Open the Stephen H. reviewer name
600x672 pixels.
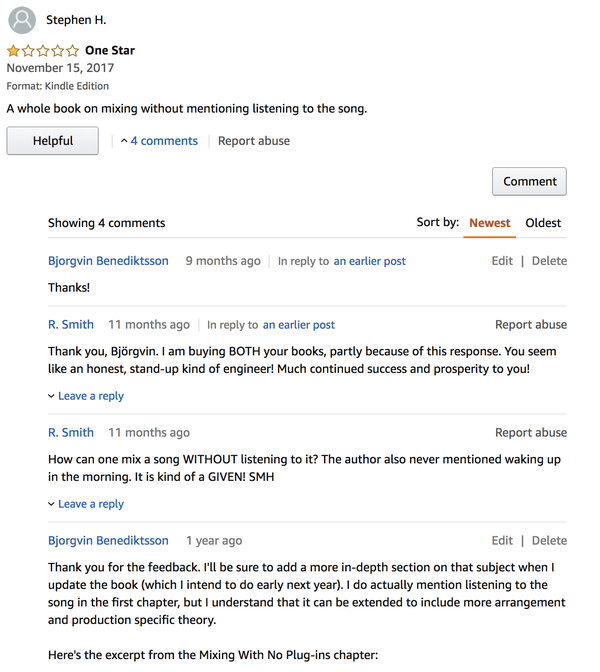pyautogui.click(x=76, y=20)
